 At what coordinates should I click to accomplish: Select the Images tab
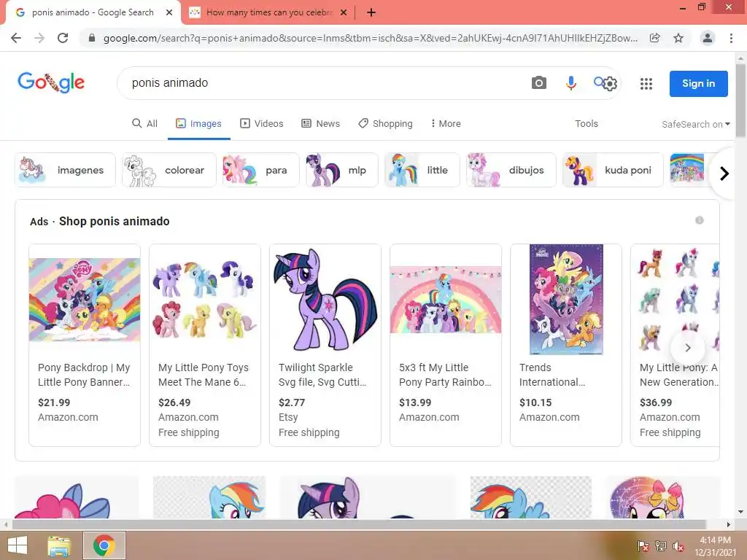(198, 123)
